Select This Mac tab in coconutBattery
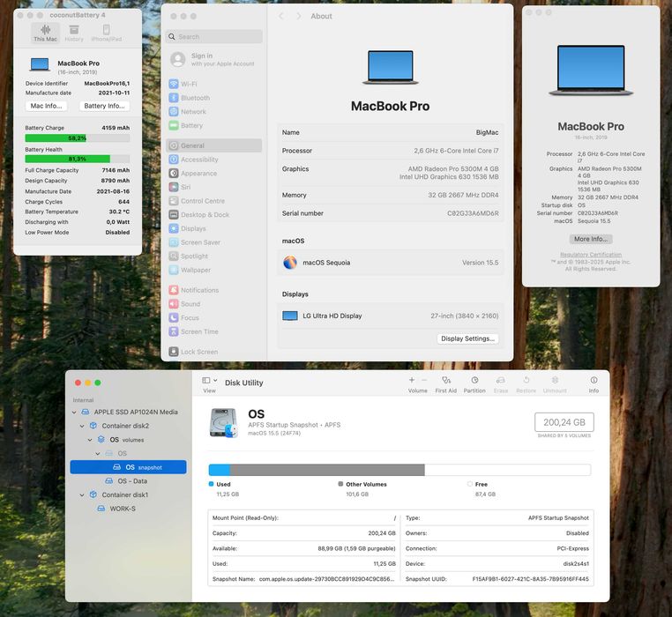Image resolution: width=672 pixels, height=617 pixels. point(46,33)
